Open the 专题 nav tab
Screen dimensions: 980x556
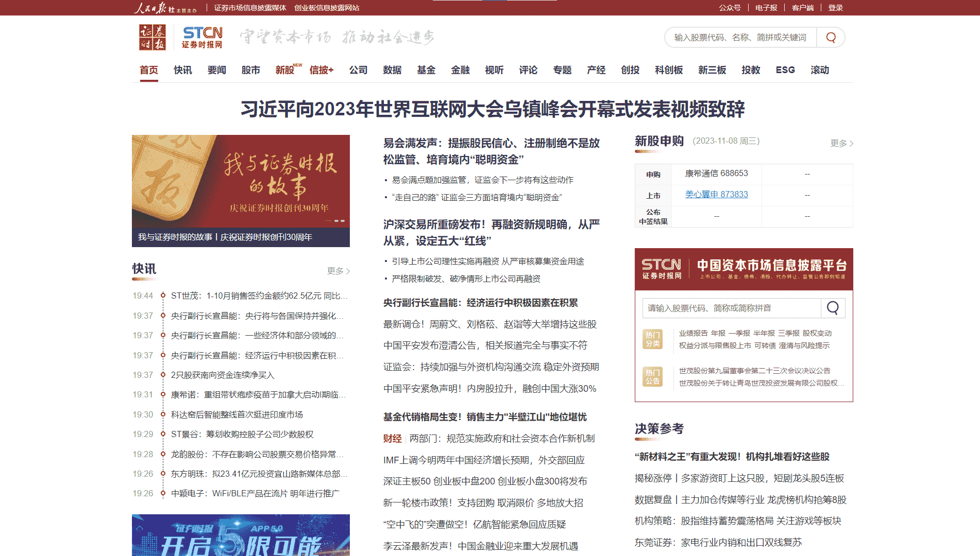click(562, 70)
